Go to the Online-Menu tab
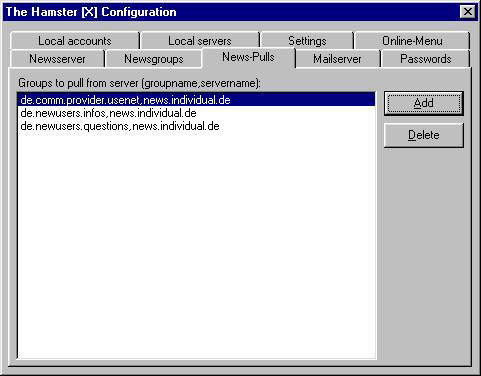 (x=412, y=41)
